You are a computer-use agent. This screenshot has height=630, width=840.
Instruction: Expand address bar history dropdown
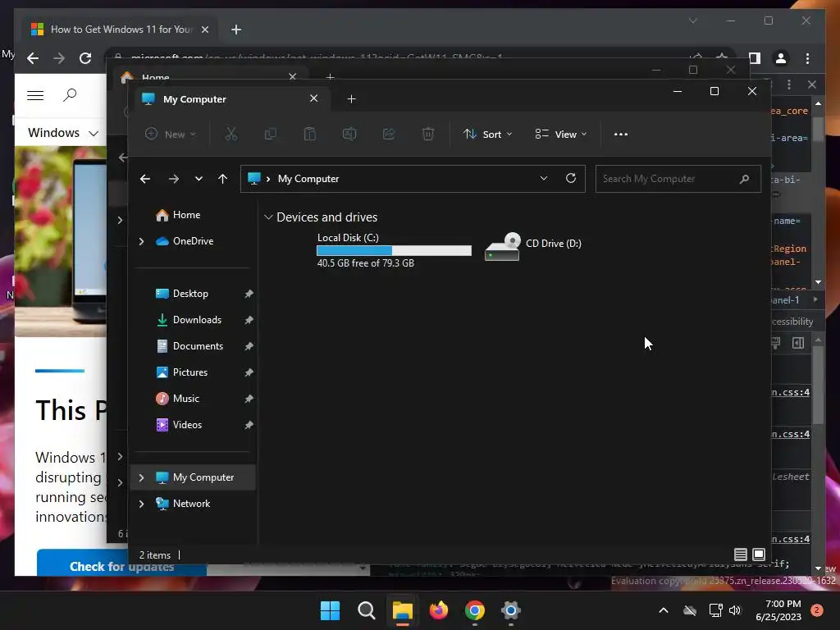(544, 178)
